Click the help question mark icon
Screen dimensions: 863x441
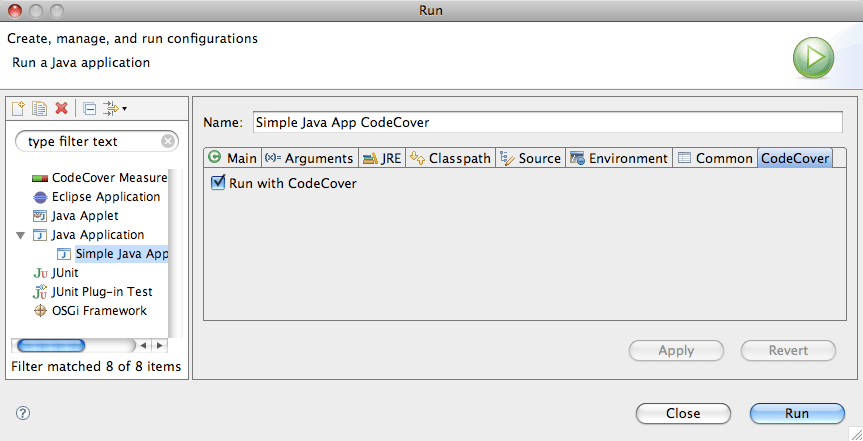tap(23, 413)
